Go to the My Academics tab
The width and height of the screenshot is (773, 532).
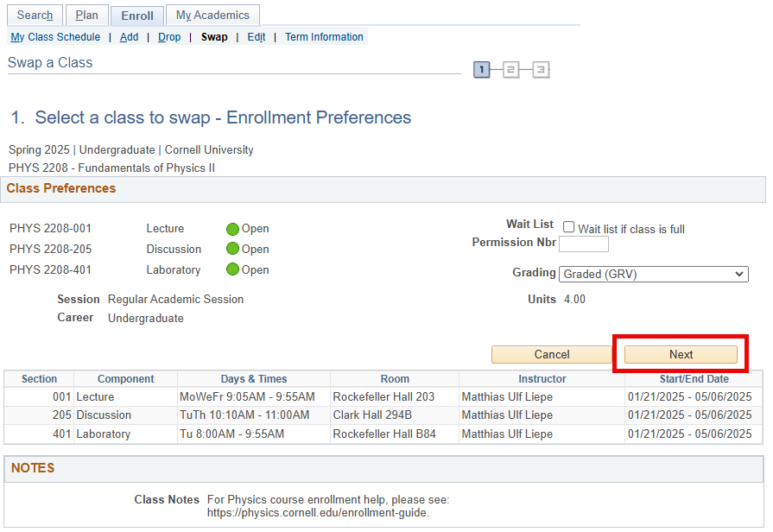click(212, 16)
